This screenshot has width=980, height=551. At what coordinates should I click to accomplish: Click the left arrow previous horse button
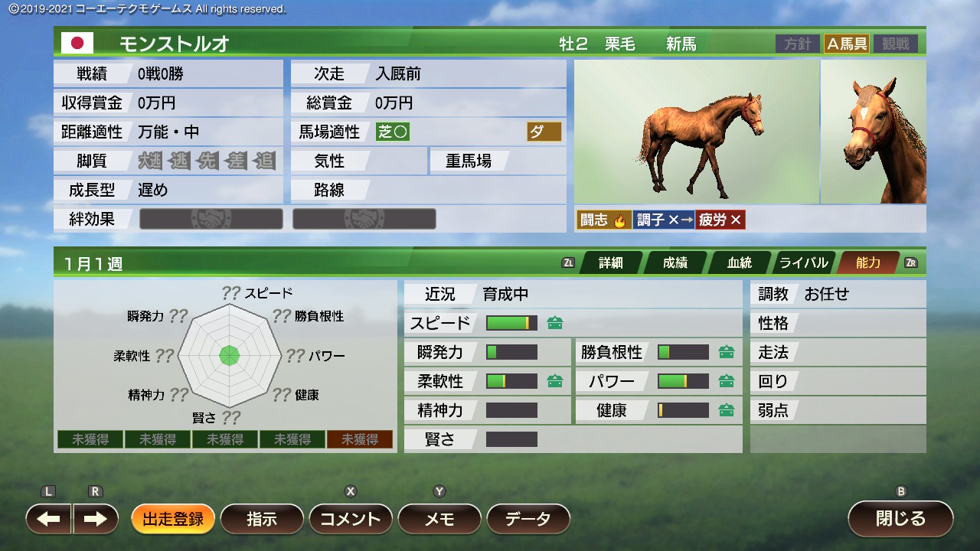pos(49,519)
